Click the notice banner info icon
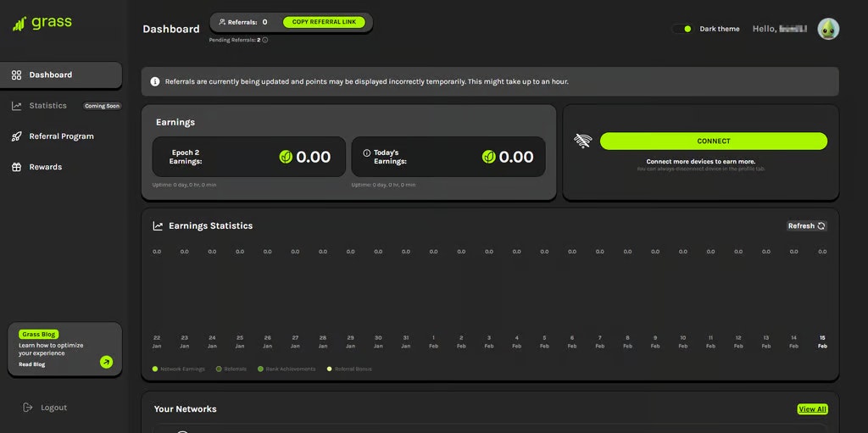The height and width of the screenshot is (433, 868). 155,81
